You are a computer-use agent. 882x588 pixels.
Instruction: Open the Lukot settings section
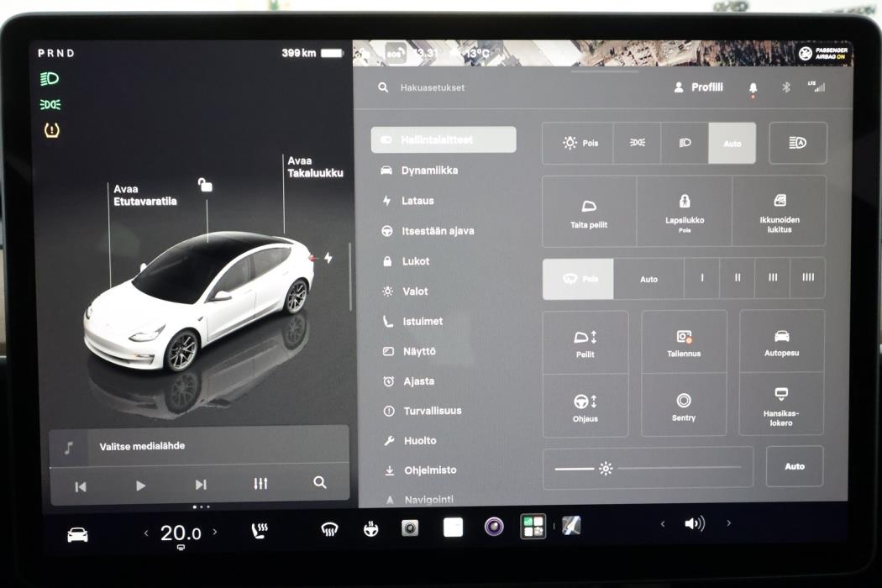pyautogui.click(x=406, y=261)
